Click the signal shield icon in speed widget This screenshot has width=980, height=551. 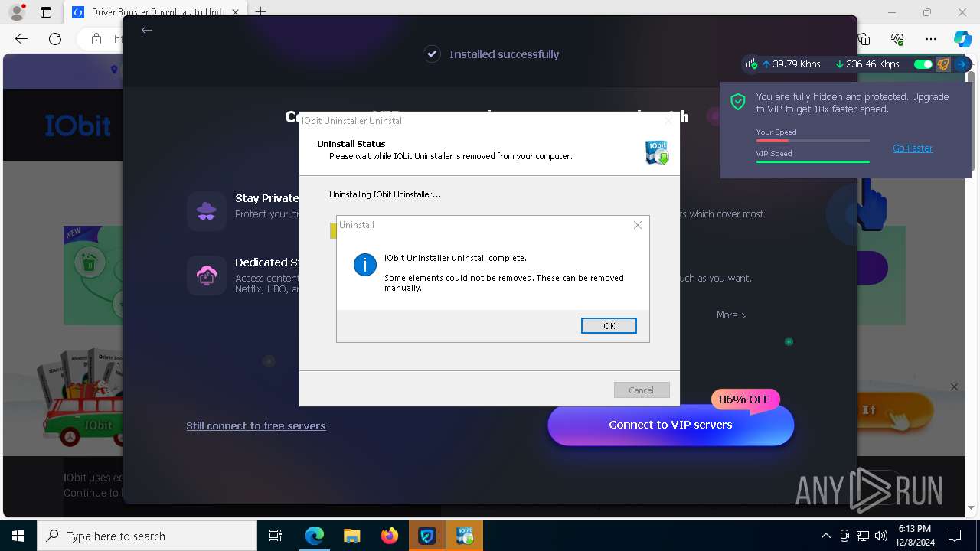click(751, 64)
